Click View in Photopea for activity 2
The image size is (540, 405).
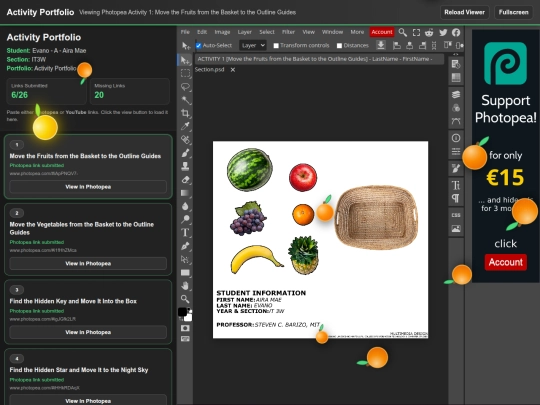click(x=88, y=263)
